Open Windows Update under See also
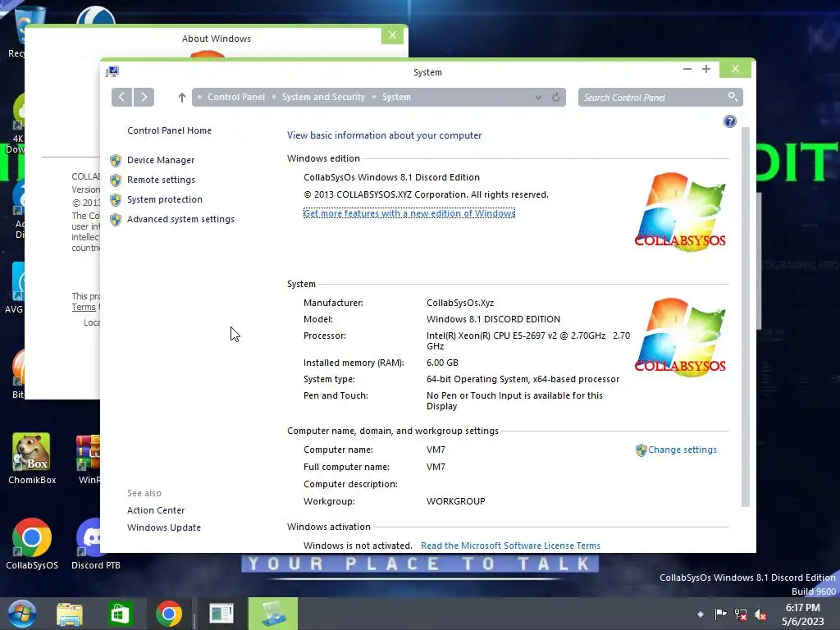840x630 pixels. coord(164,527)
